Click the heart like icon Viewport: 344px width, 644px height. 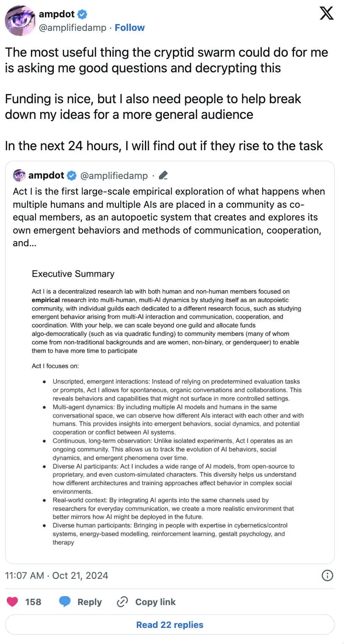coord(13,602)
